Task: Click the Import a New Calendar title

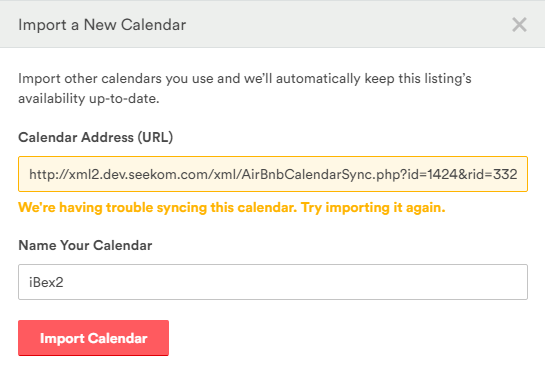Action: [102, 25]
